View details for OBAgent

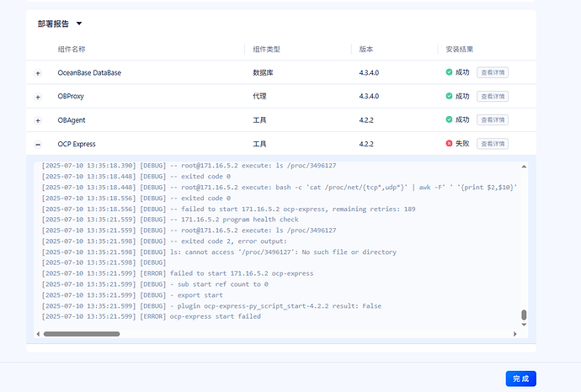[493, 120]
